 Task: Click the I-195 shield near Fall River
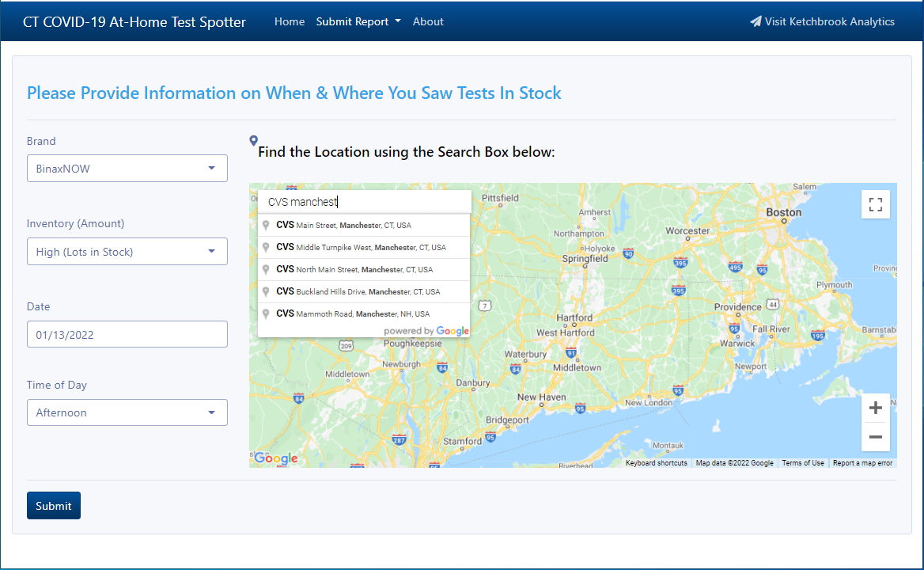pos(817,336)
